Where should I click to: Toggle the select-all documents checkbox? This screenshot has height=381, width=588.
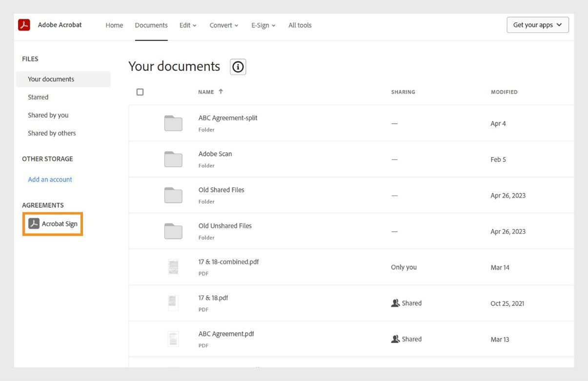tap(140, 91)
